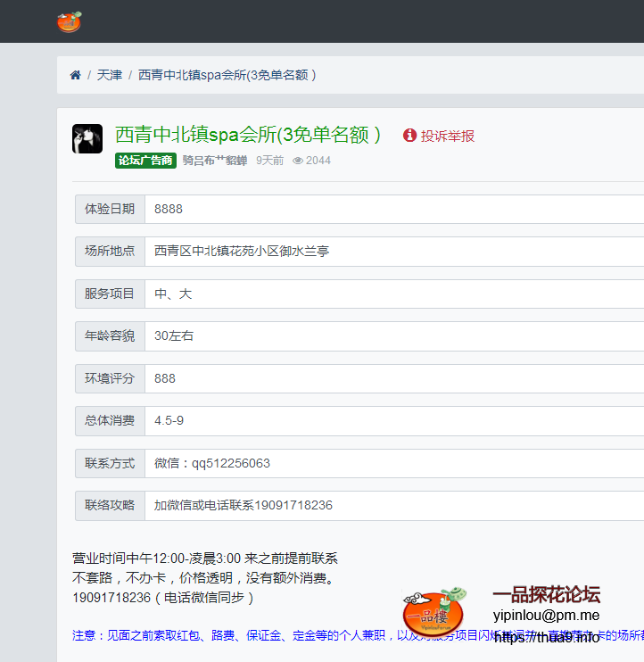Click the site logo in the top navbar
This screenshot has width=644, height=662.
coord(69,21)
